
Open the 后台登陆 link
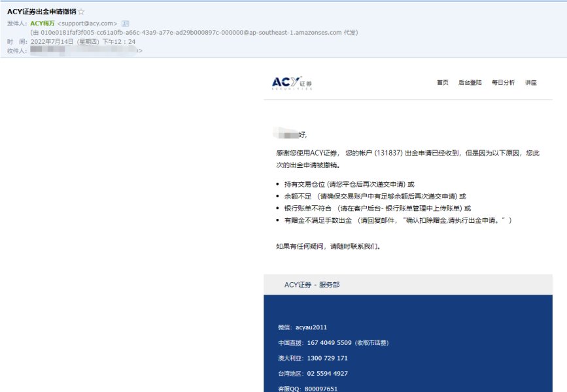pyautogui.click(x=470, y=82)
